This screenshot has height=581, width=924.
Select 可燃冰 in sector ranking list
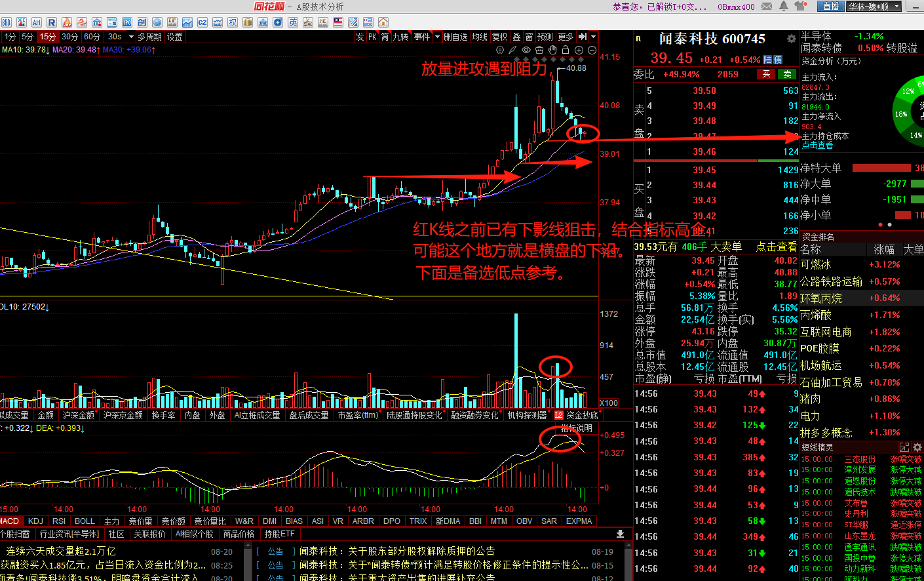coord(816,264)
